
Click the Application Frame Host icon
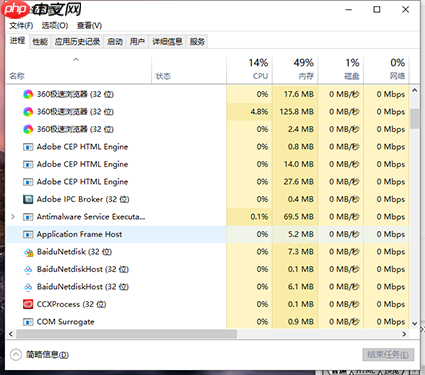[x=28, y=234]
